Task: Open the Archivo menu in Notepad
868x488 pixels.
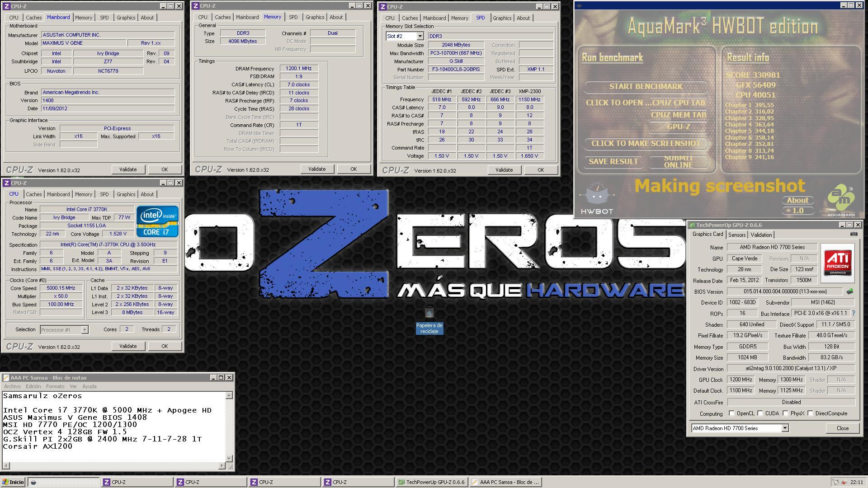Action: click(12, 386)
